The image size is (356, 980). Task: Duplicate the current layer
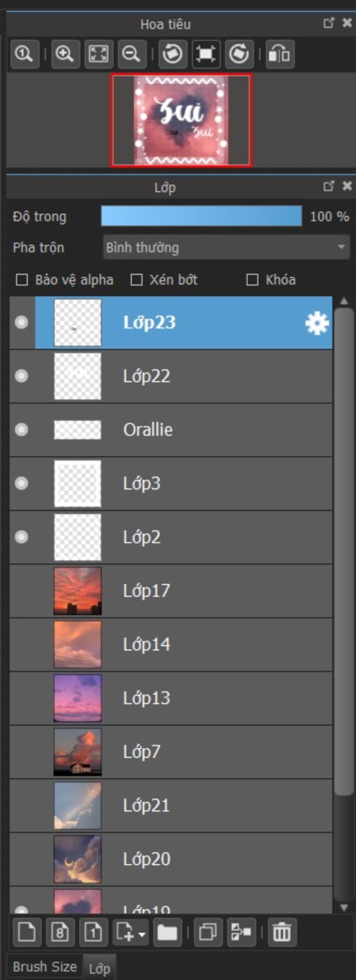click(208, 932)
